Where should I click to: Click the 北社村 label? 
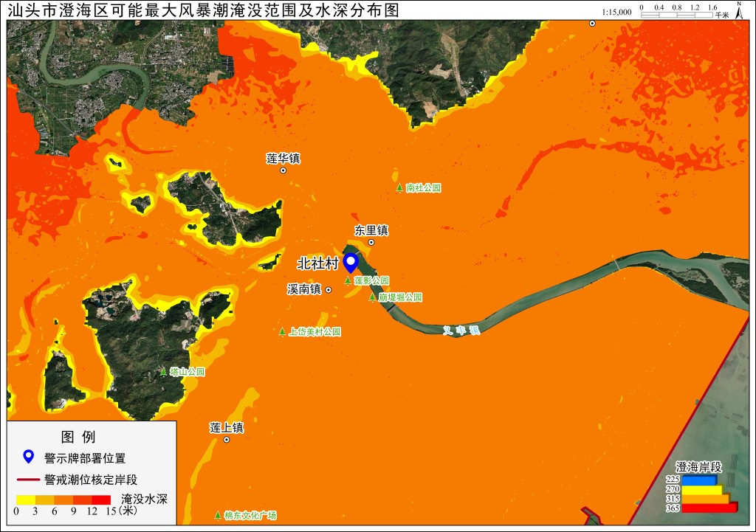pos(317,263)
